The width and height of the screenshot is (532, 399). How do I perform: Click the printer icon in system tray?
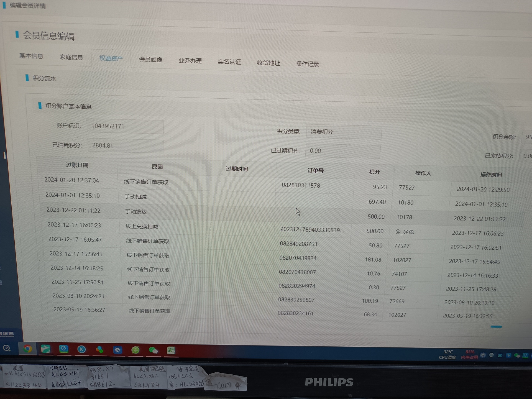click(491, 355)
